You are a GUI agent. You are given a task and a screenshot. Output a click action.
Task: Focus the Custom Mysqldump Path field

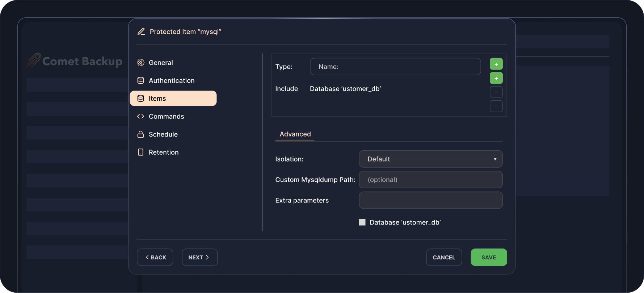(430, 180)
